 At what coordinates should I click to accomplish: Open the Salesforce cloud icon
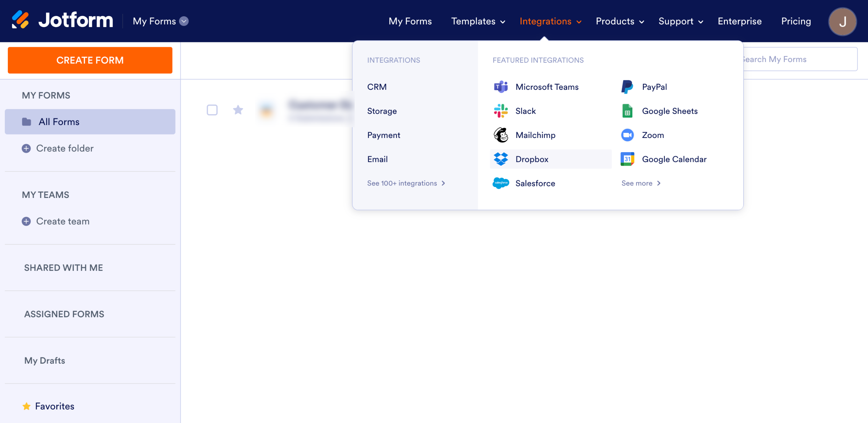pos(501,183)
